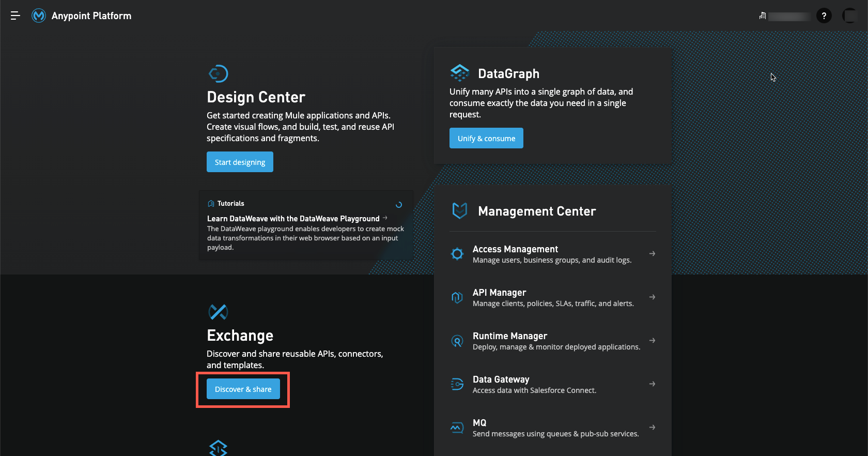This screenshot has height=456, width=868.
Task: Click 'Send messages using queues & pub-sub services.'
Action: [x=555, y=434]
